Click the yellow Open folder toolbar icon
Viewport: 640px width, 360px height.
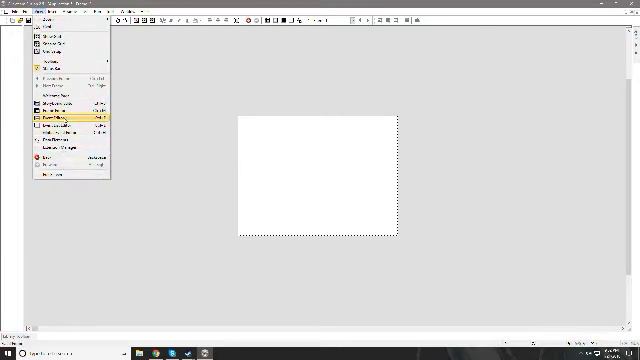(x=20, y=20)
